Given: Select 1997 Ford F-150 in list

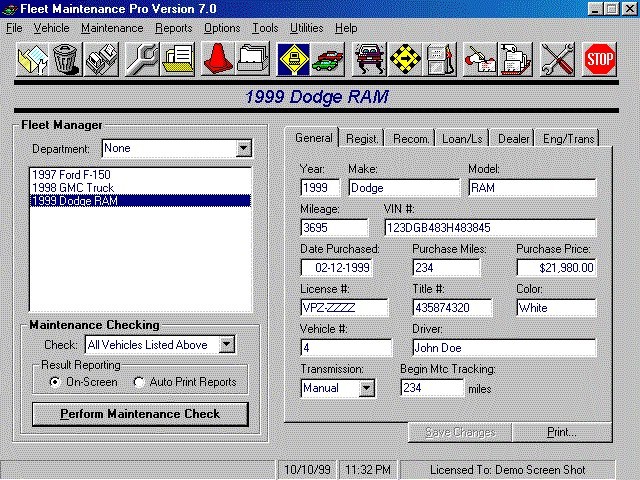Looking at the screenshot, I should tap(140, 175).
